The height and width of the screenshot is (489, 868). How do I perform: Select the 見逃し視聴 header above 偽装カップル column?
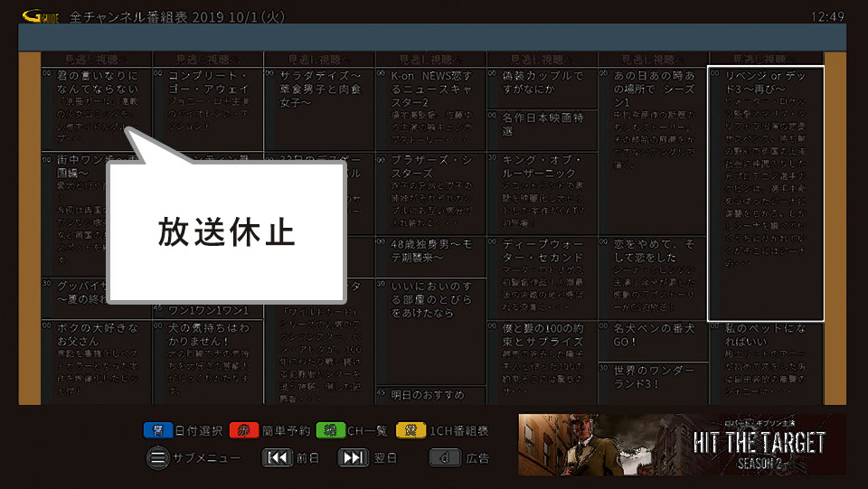tap(541, 59)
